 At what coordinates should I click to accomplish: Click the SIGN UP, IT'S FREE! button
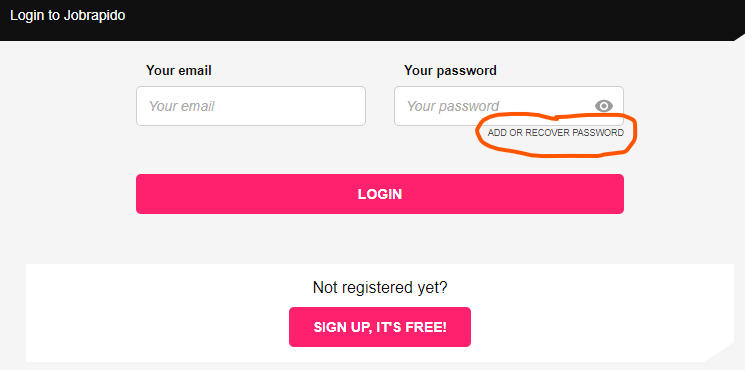click(380, 327)
